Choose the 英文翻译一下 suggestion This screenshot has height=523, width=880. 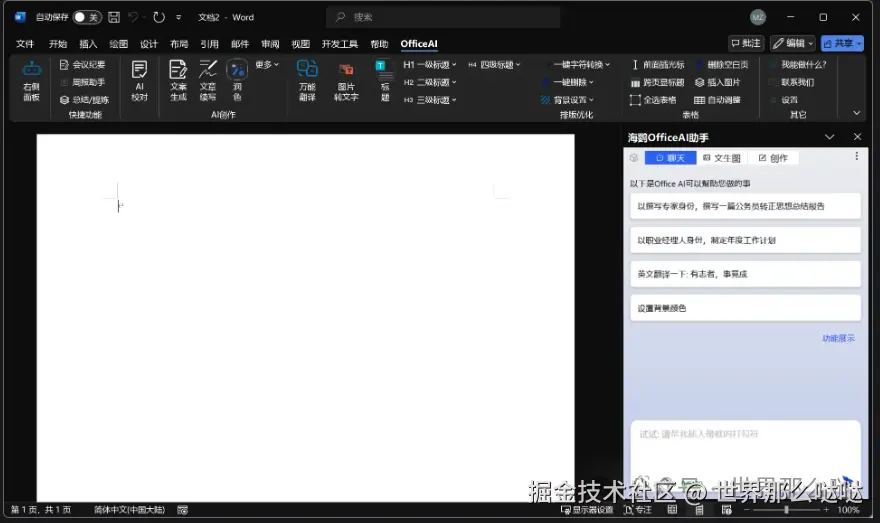click(x=745, y=274)
